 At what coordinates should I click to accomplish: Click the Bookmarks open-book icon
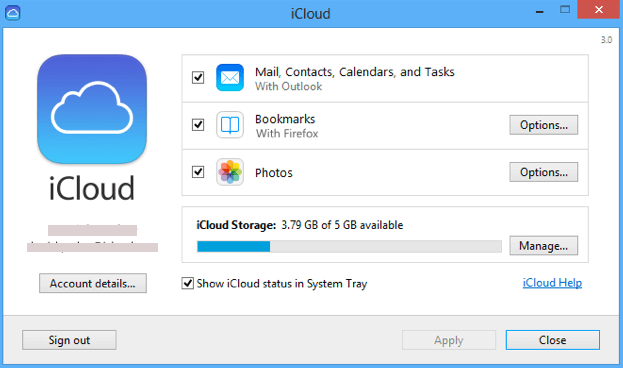tap(230, 125)
